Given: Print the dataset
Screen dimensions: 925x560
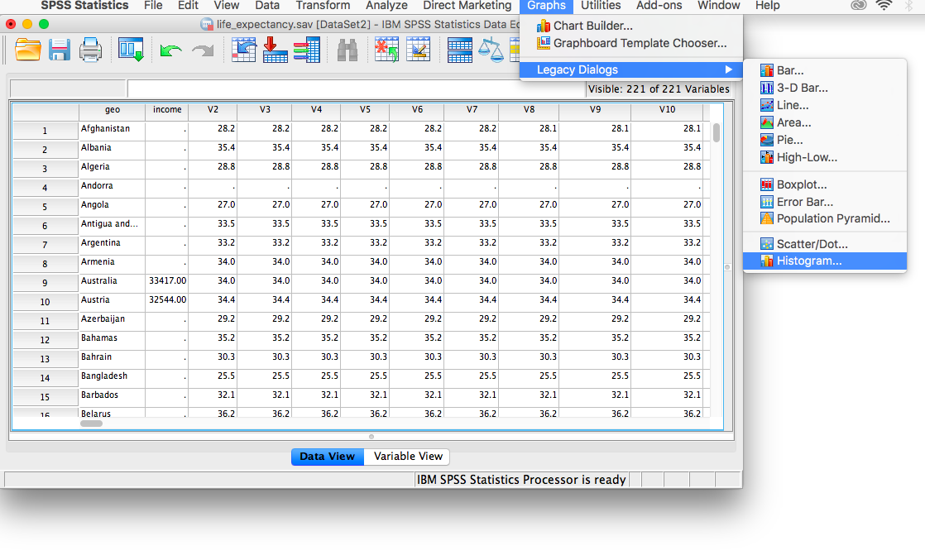Looking at the screenshot, I should click(x=90, y=50).
